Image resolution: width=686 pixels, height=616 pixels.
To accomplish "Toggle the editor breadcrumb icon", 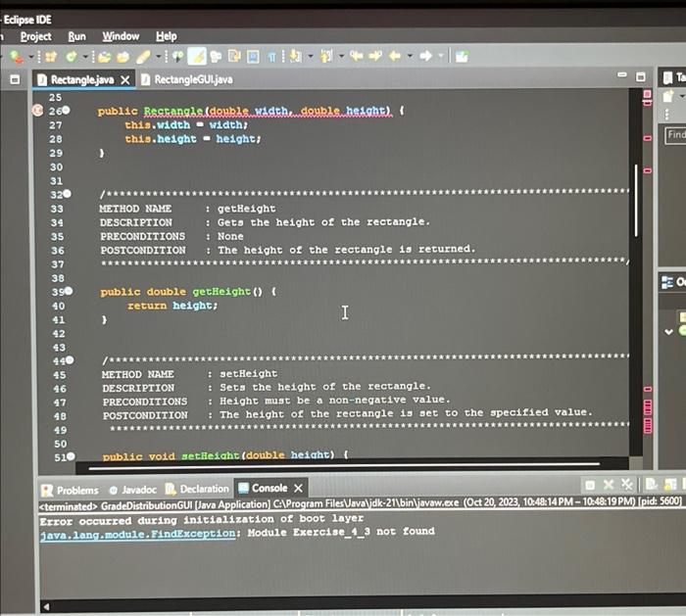I will coord(177,57).
